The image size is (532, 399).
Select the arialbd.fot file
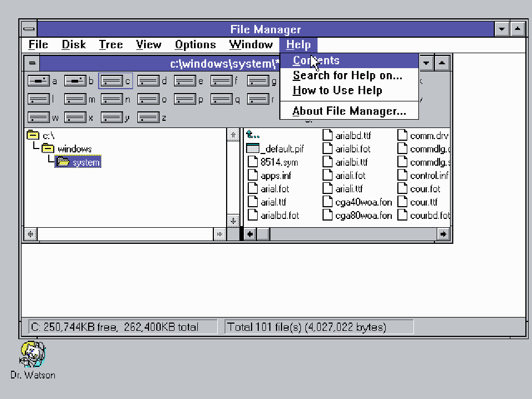273,216
